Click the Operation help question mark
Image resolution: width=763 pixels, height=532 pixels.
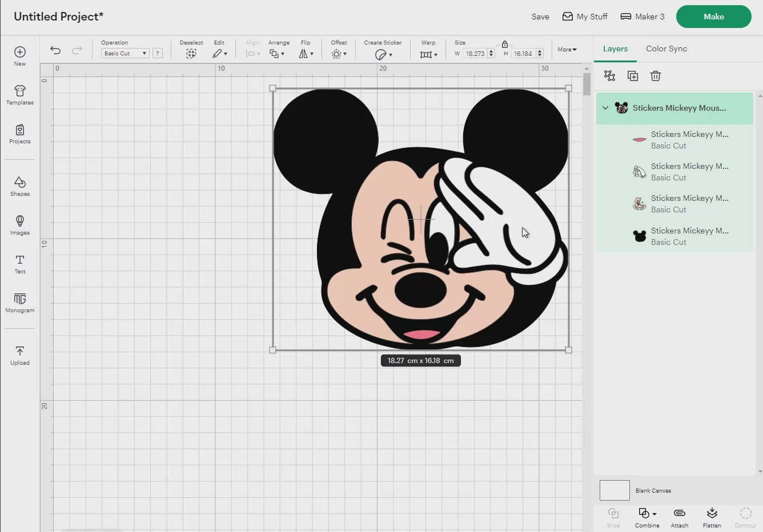click(158, 53)
